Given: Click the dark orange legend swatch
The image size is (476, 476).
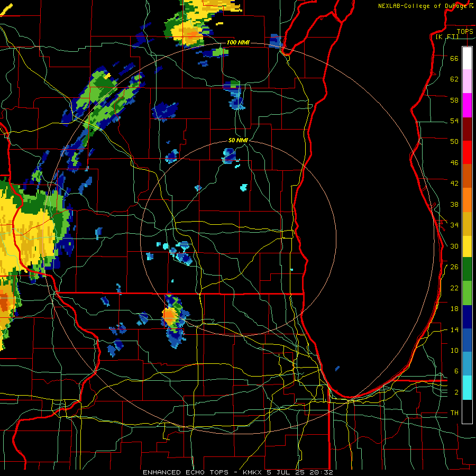Looking at the screenshot, I should (x=467, y=176).
